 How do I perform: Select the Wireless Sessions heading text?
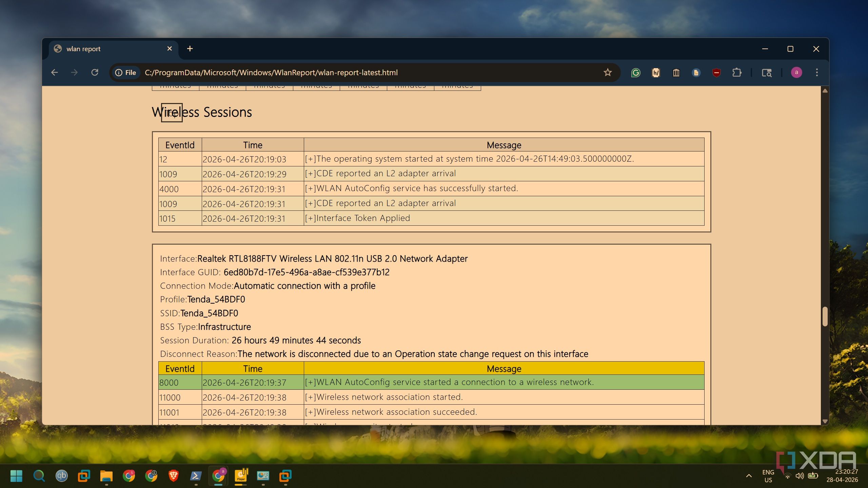pyautogui.click(x=202, y=112)
